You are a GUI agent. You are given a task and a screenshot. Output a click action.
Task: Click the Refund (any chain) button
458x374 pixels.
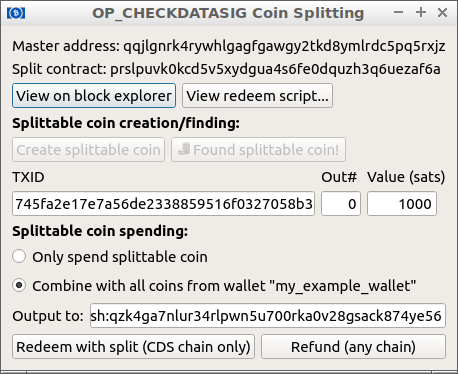pyautogui.click(x=353, y=347)
